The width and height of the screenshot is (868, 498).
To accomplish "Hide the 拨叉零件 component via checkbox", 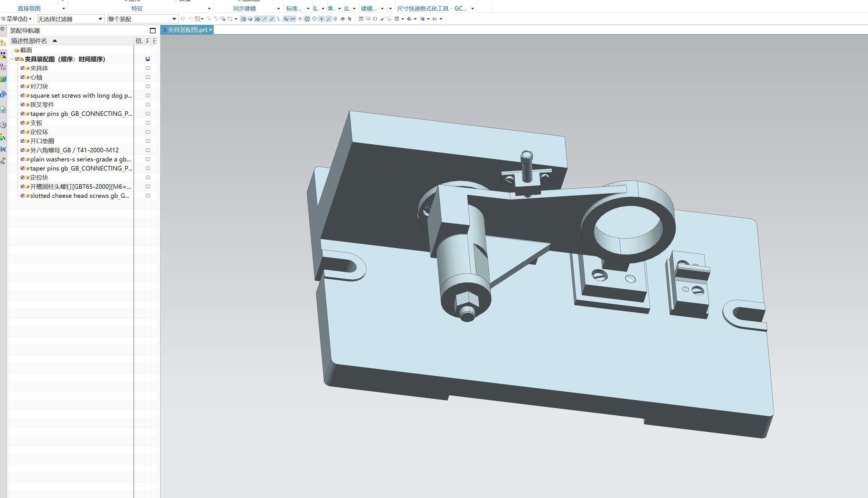I will 23,105.
